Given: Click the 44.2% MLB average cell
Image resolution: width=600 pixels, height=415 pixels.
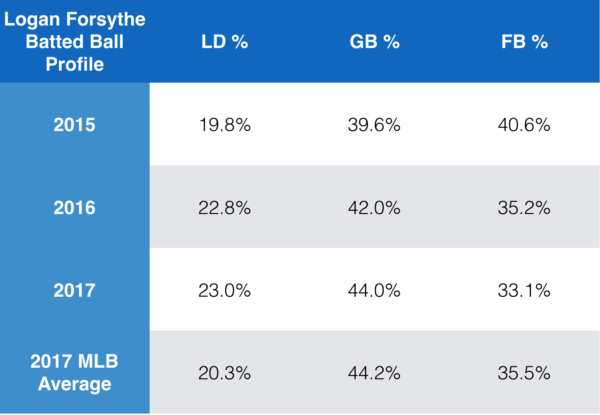Looking at the screenshot, I should (x=374, y=371).
